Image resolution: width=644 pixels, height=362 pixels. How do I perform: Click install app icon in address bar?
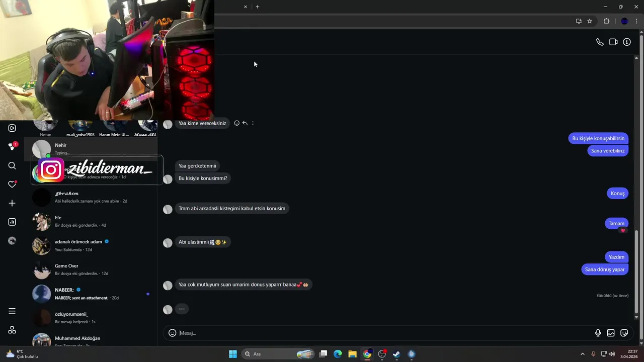tap(579, 21)
